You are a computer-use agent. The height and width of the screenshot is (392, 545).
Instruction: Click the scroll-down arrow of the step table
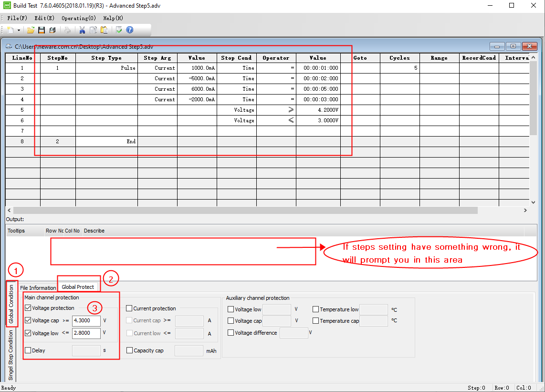coord(533,202)
